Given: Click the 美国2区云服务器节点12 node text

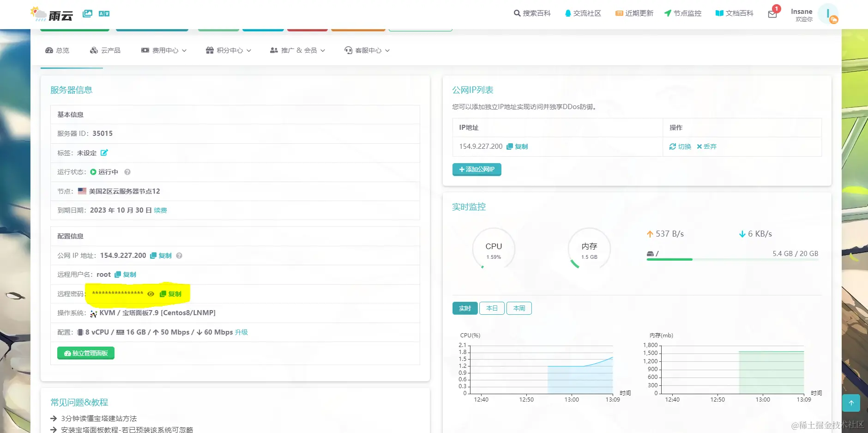Looking at the screenshot, I should [x=124, y=191].
